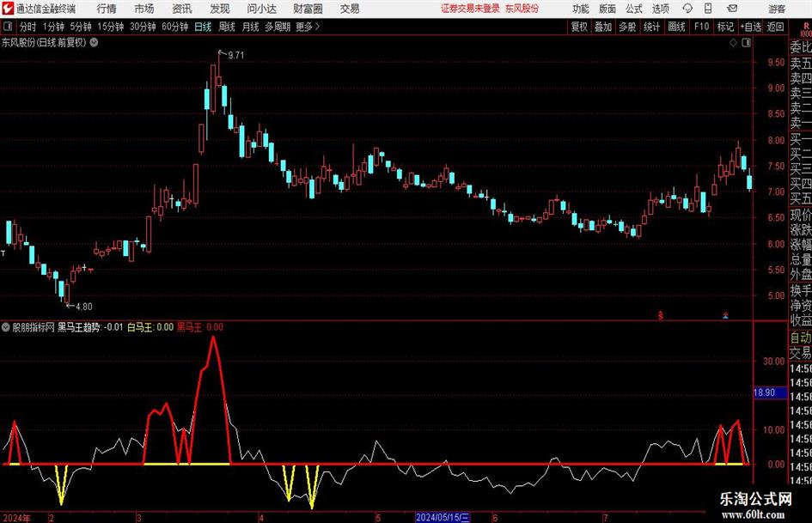Add stock via +自选 button
This screenshot has width=812, height=523.
point(750,27)
